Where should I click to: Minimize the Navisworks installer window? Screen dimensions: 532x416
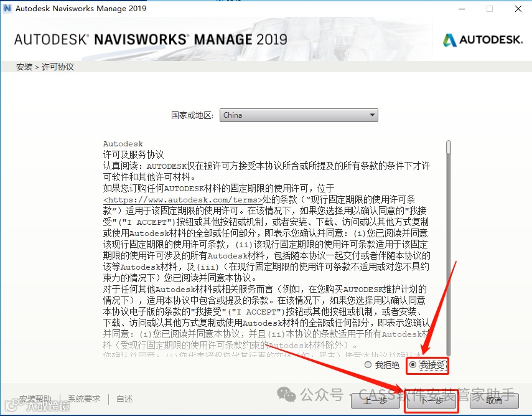pyautogui.click(x=462, y=9)
